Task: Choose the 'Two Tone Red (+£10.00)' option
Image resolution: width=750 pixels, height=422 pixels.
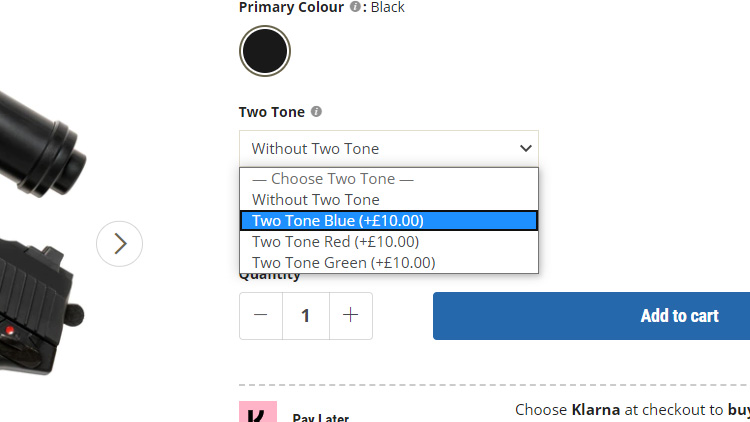Action: click(335, 242)
